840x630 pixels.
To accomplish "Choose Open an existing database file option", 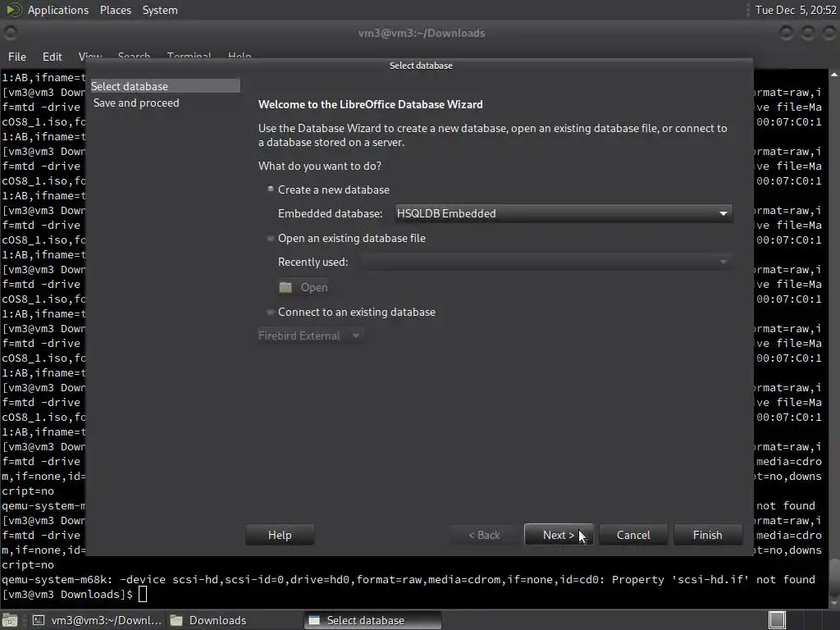I will pos(346,239).
